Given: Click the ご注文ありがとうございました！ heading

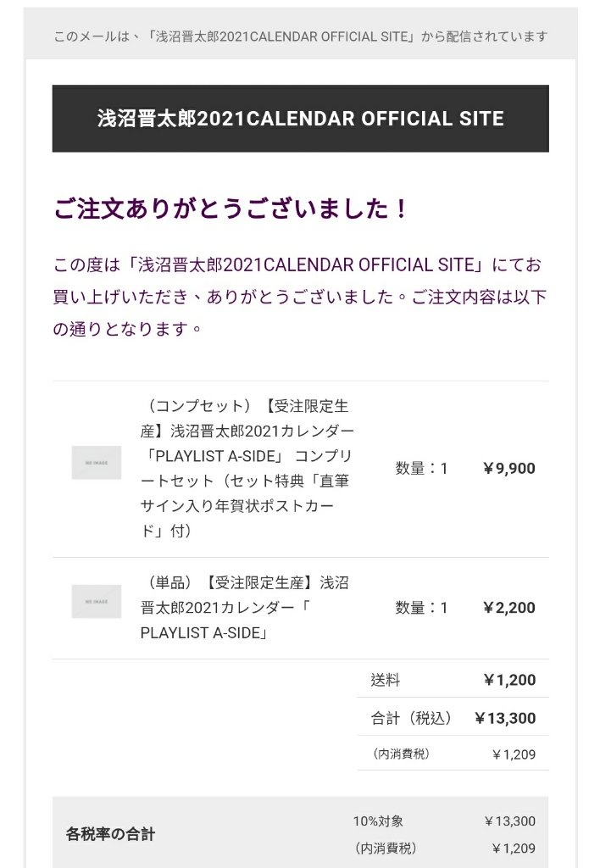Looking at the screenshot, I should (x=231, y=209).
